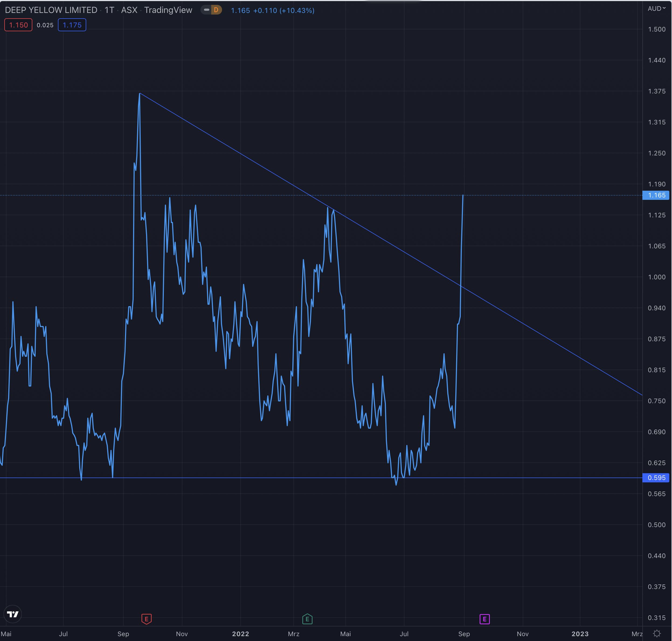
Task: Click the 1.165 current price label
Action: (x=656, y=195)
